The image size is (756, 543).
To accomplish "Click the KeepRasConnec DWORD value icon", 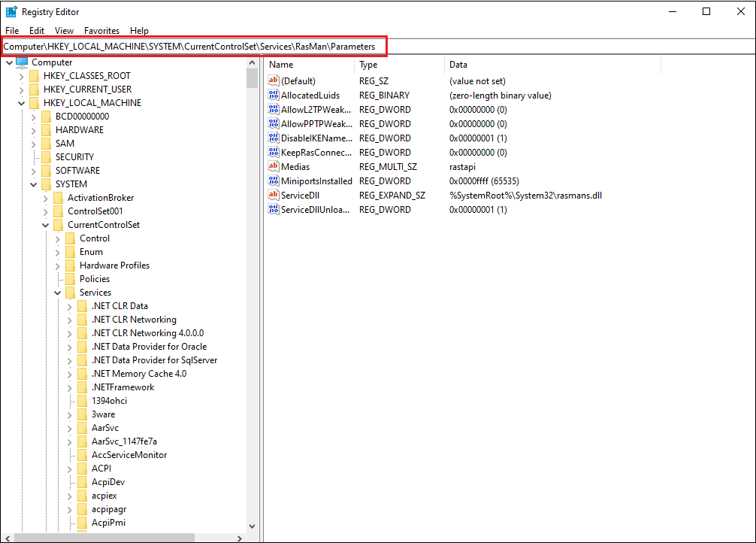I will [x=274, y=153].
